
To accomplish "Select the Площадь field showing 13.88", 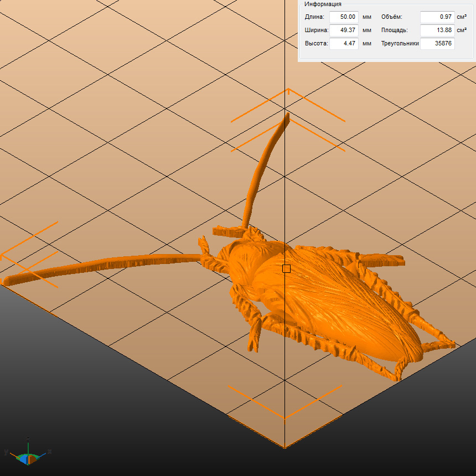I will 437,30.
